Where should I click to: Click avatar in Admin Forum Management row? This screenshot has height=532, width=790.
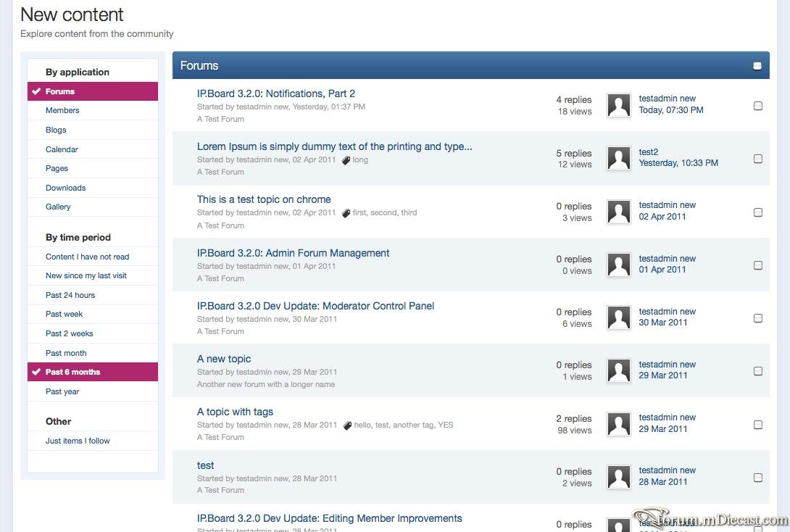coord(619,265)
